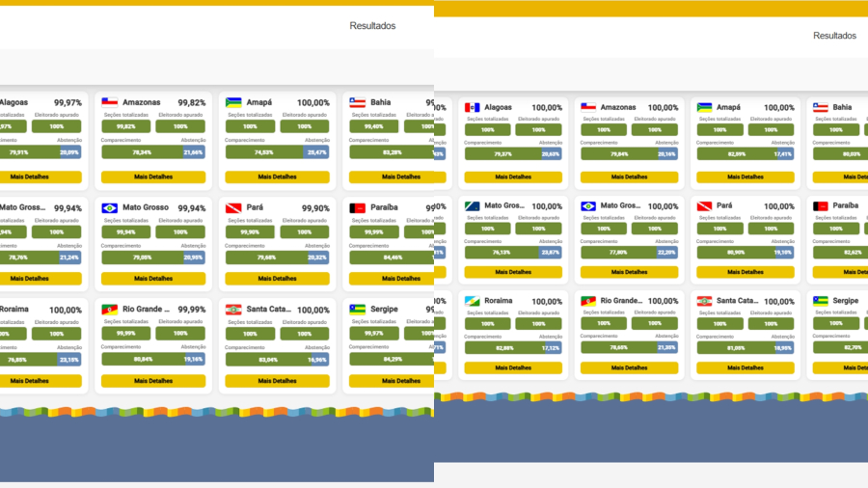This screenshot has width=868, height=488.
Task: Click the 82,88% attendance bar for Roraima
Action: pos(504,348)
